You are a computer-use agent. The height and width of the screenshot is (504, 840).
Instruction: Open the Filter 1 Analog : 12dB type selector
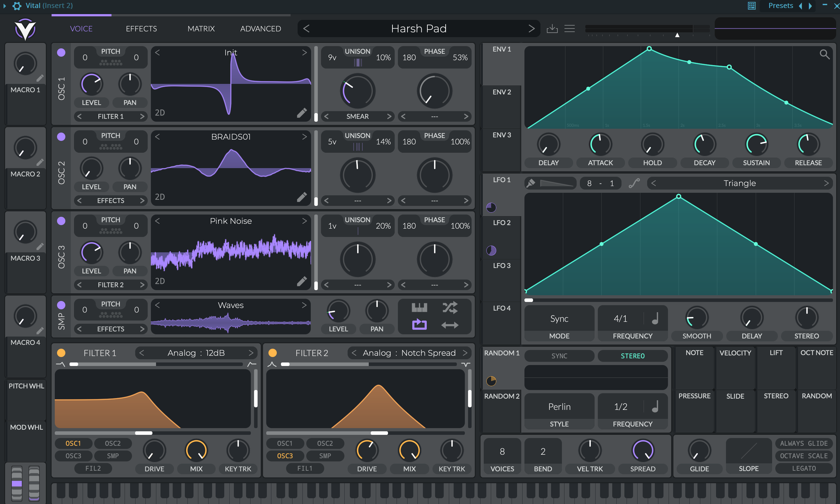pyautogui.click(x=196, y=353)
